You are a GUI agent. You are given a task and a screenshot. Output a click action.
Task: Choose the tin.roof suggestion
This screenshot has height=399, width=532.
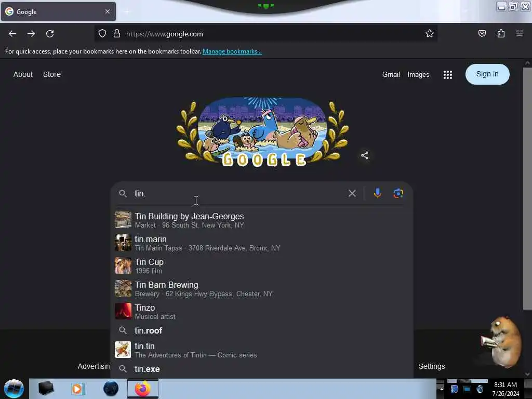(x=262, y=330)
